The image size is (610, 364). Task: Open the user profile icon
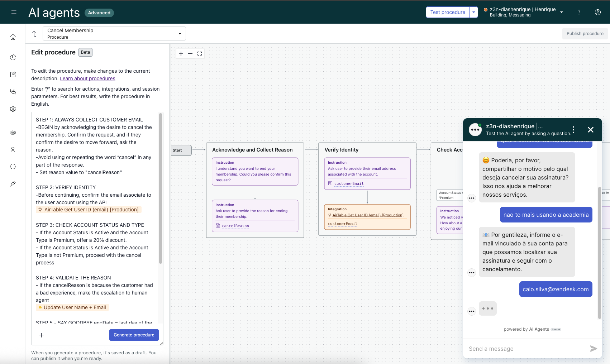[598, 12]
